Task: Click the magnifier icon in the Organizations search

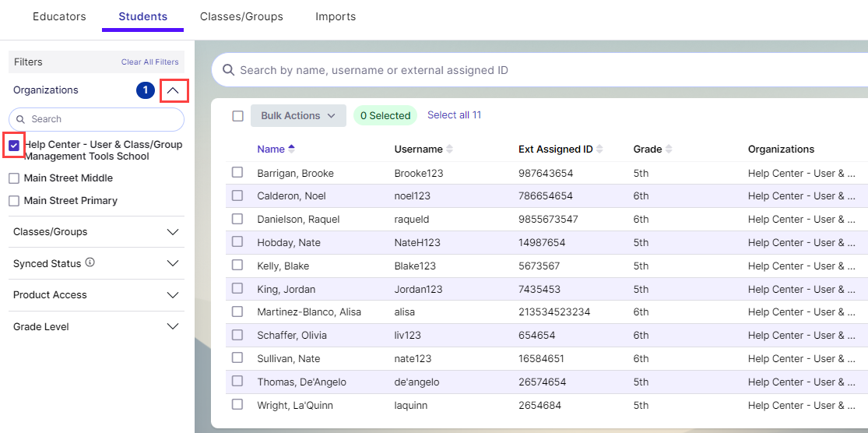Action: tap(21, 119)
